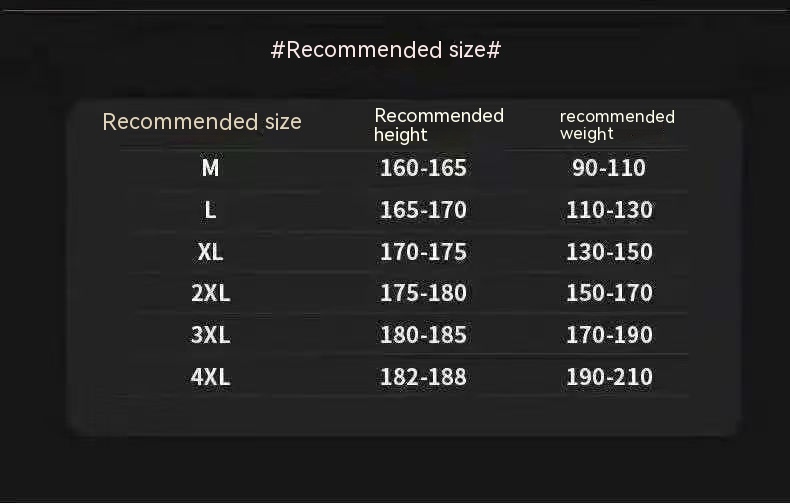Viewport: 790px width, 504px height.
Task: Click the weight value 150-170
Action: (609, 293)
